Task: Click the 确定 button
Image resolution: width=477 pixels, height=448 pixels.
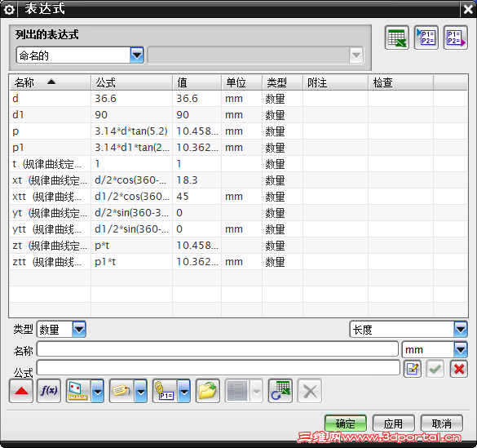Action: (345, 424)
